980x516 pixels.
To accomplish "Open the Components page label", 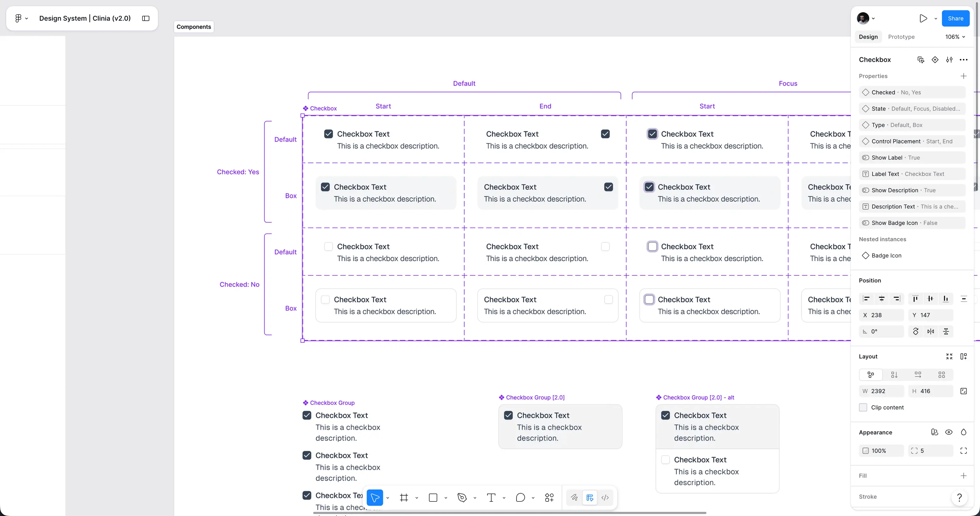I will click(x=194, y=26).
